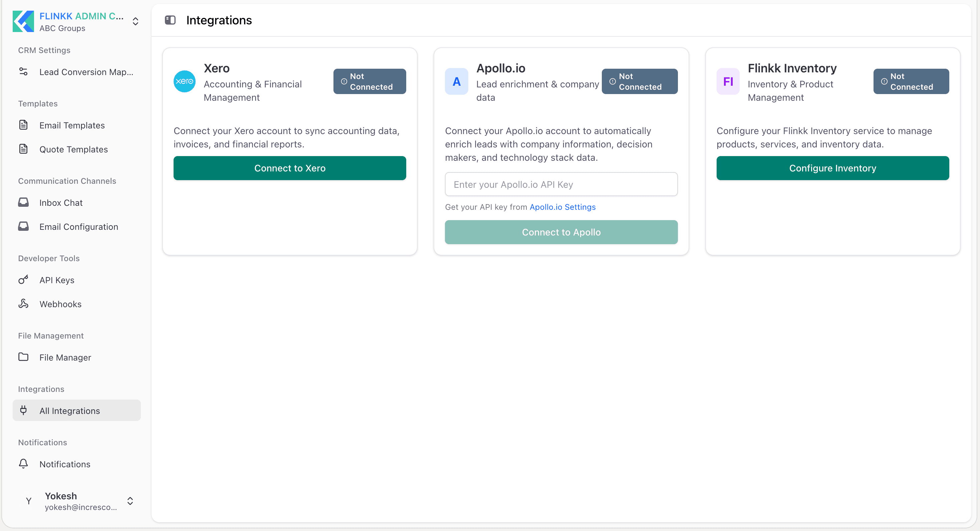Click the CRM Settings section label
Image resolution: width=980 pixels, height=531 pixels.
[x=44, y=50]
